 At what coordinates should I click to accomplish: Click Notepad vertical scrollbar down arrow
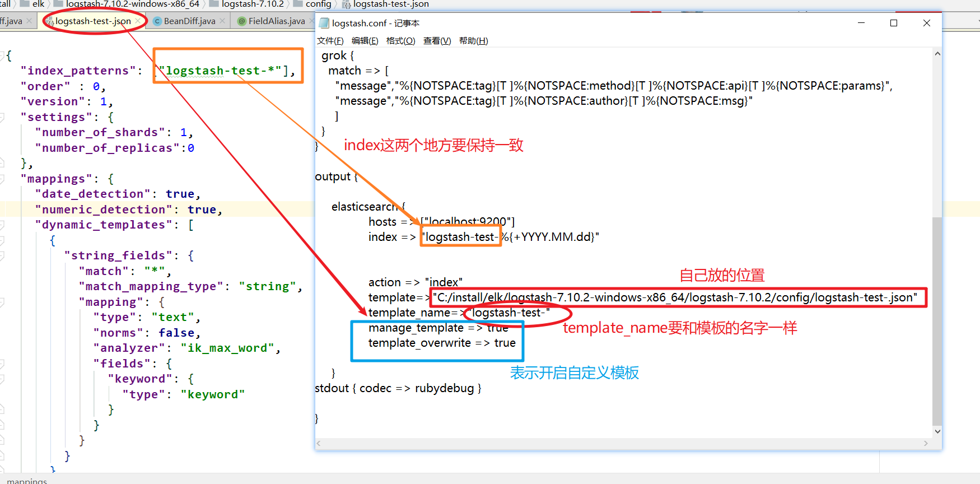click(937, 431)
